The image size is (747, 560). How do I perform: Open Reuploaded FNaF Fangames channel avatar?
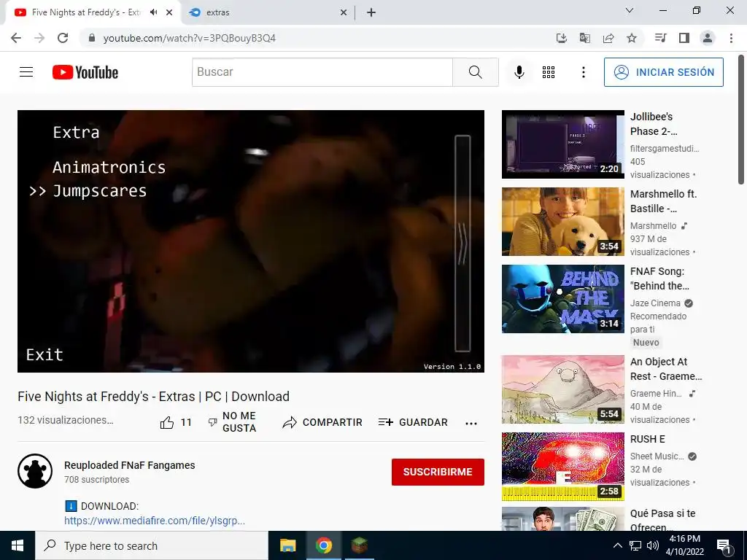coord(35,471)
